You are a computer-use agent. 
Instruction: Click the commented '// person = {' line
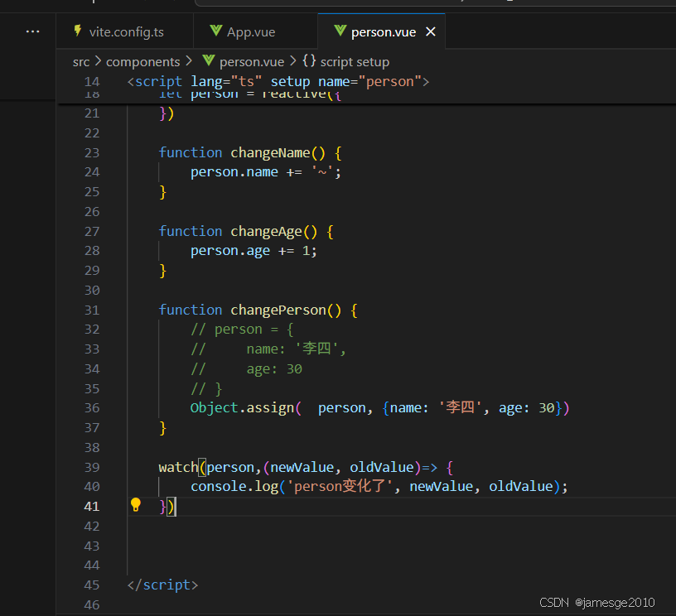tap(242, 330)
